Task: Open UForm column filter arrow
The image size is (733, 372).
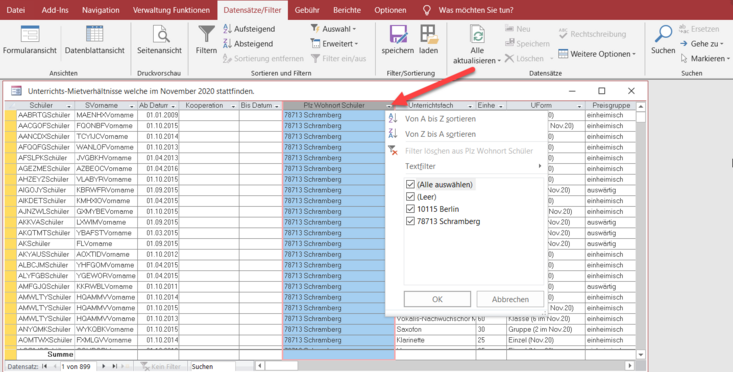Action: 580,106
